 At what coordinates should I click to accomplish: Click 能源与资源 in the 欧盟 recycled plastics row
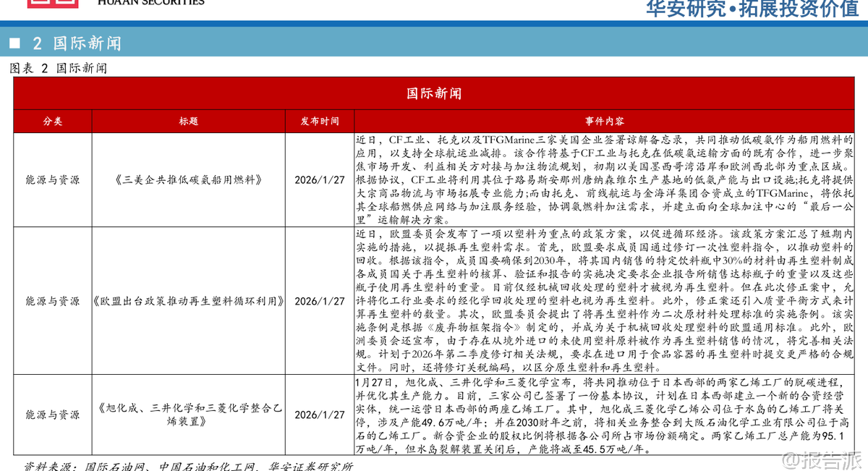click(x=53, y=300)
